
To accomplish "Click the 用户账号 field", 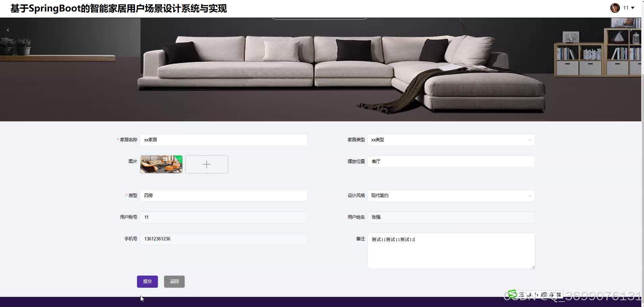I will point(224,217).
